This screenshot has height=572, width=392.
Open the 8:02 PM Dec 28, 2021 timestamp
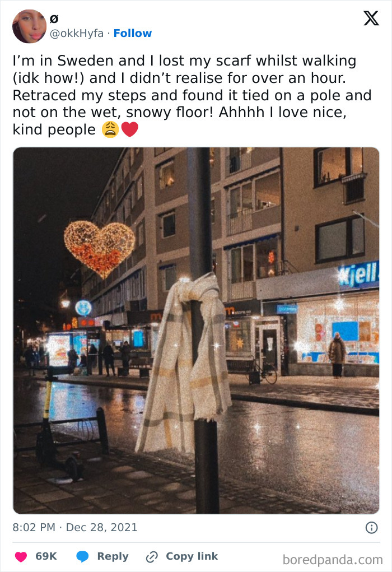pyautogui.click(x=75, y=528)
